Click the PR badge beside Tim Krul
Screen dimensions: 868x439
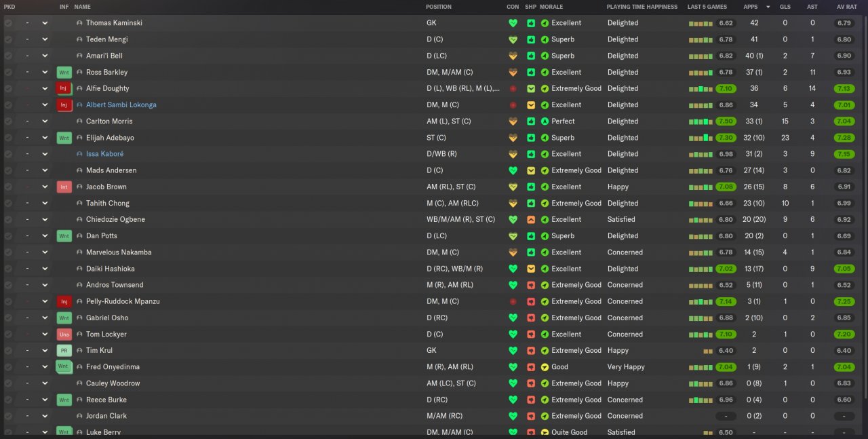click(64, 350)
